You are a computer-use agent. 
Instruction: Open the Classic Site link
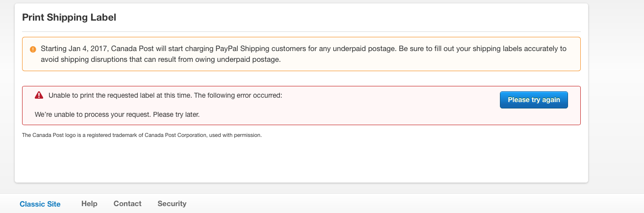pos(40,204)
